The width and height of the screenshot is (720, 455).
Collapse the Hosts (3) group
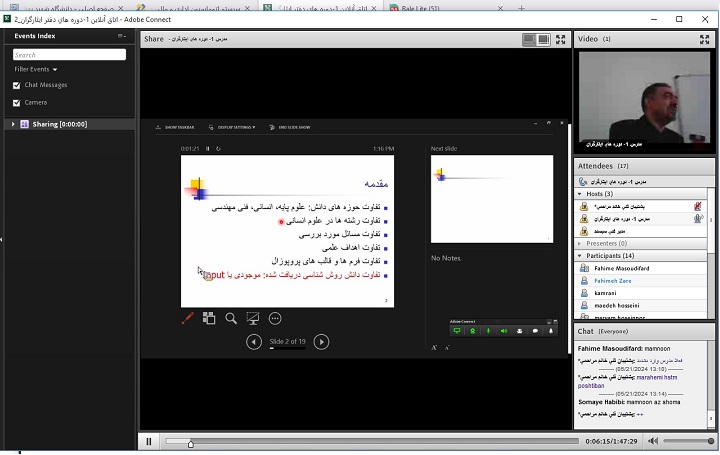[x=581, y=193]
